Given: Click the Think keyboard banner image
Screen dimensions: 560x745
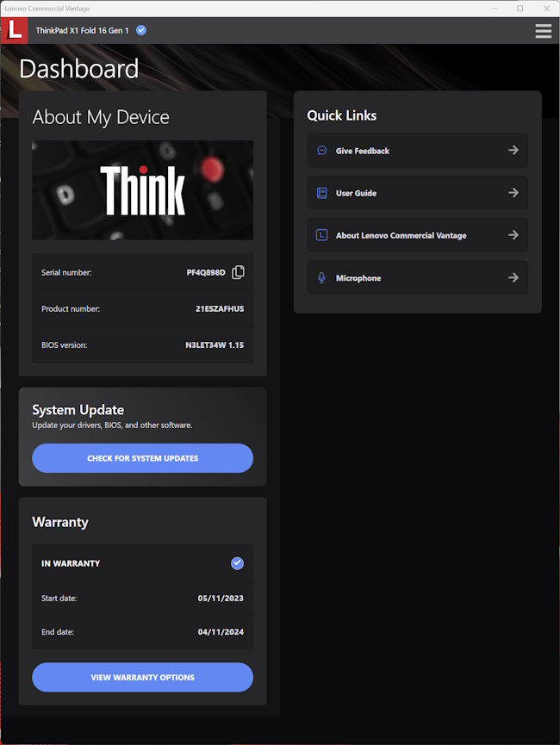Looking at the screenshot, I should pos(143,190).
